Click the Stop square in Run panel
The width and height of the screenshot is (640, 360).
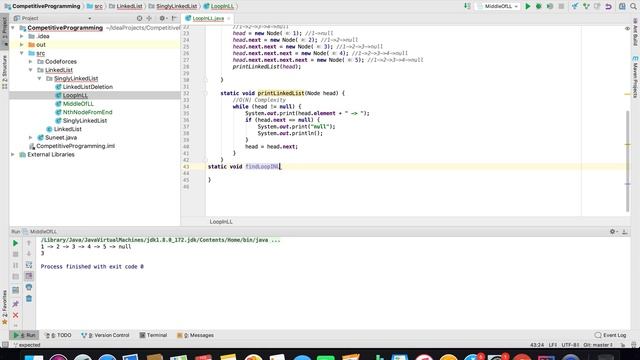[15, 254]
